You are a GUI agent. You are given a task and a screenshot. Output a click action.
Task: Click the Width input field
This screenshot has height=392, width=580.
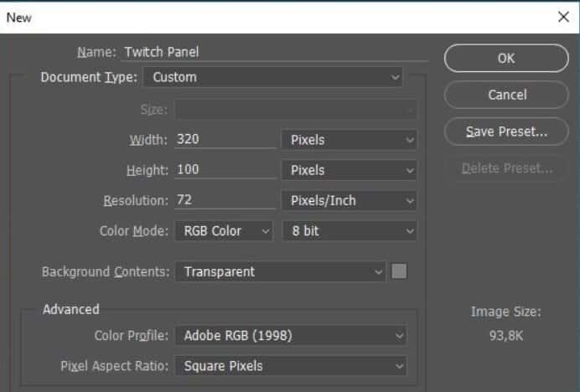tap(225, 139)
